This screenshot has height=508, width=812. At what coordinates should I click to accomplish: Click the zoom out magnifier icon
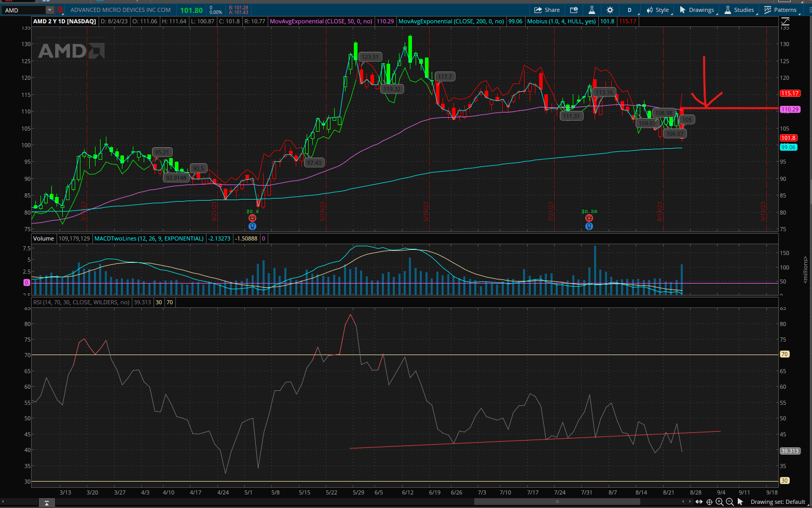coord(730,502)
